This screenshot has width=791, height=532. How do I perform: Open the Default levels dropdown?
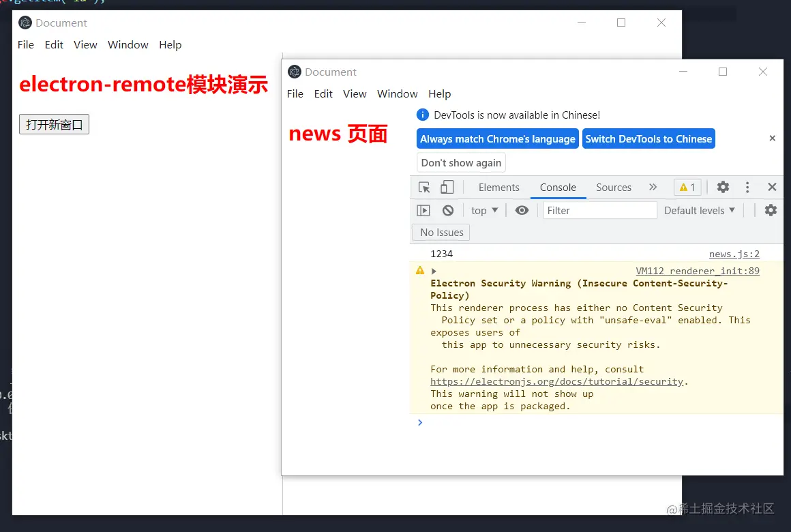click(x=699, y=211)
